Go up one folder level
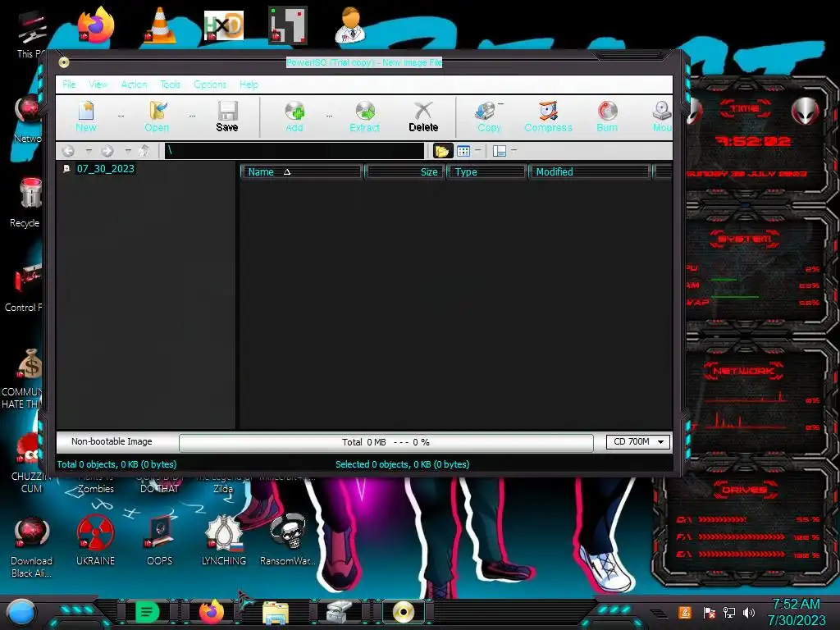 tap(144, 151)
